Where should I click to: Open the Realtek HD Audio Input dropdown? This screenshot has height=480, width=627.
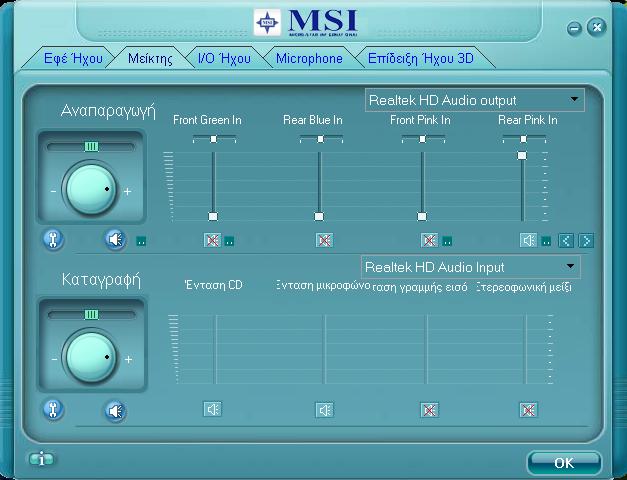point(471,267)
